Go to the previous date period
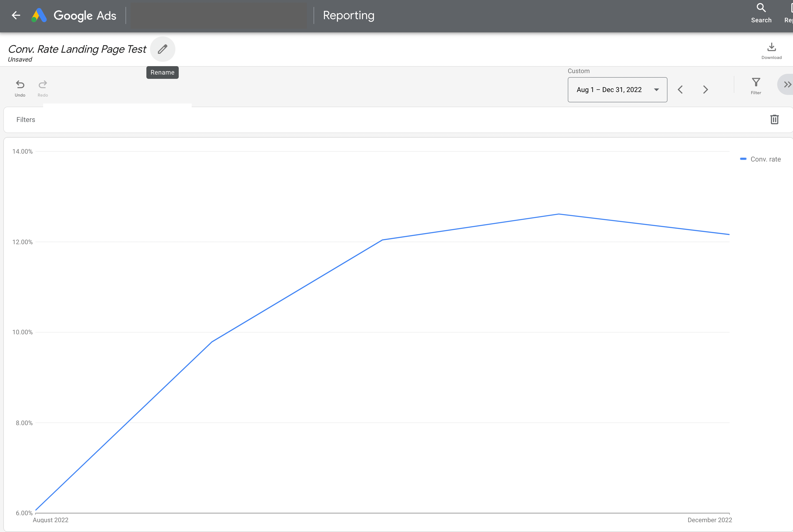Image resolution: width=793 pixels, height=532 pixels. pos(680,90)
